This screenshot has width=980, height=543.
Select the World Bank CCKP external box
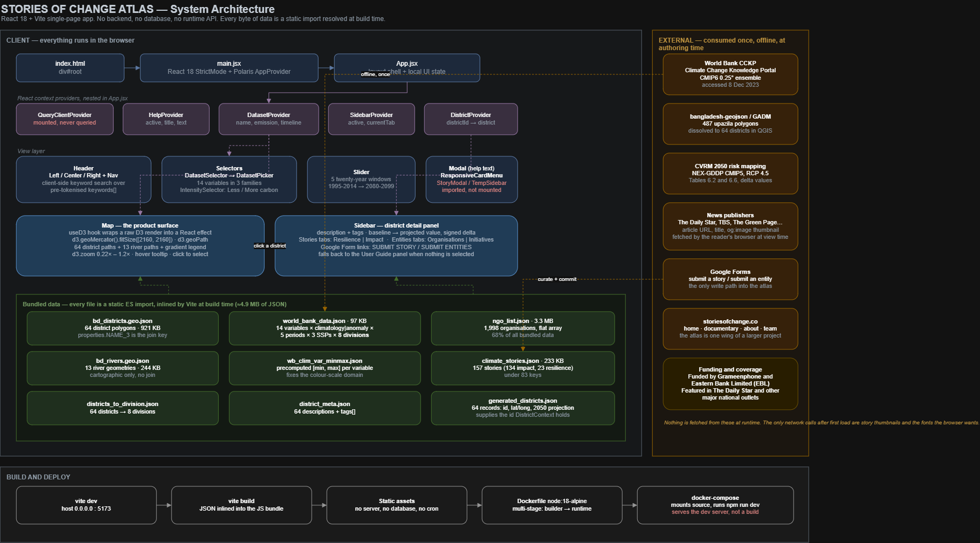point(730,74)
